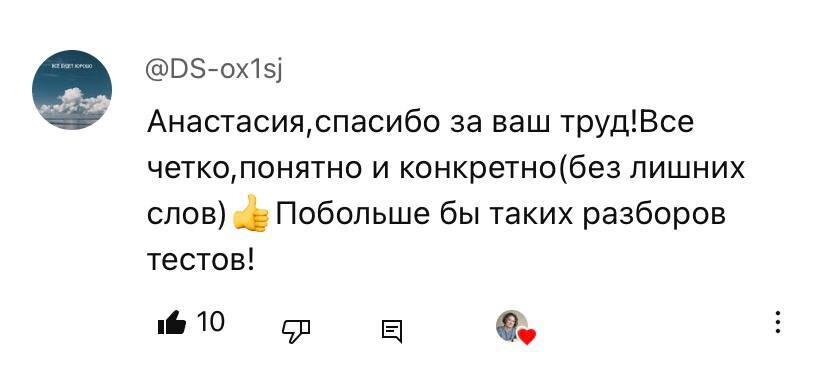Open the @DS-ox1sj channel link
Screen dimensions: 828x382
coord(214,70)
